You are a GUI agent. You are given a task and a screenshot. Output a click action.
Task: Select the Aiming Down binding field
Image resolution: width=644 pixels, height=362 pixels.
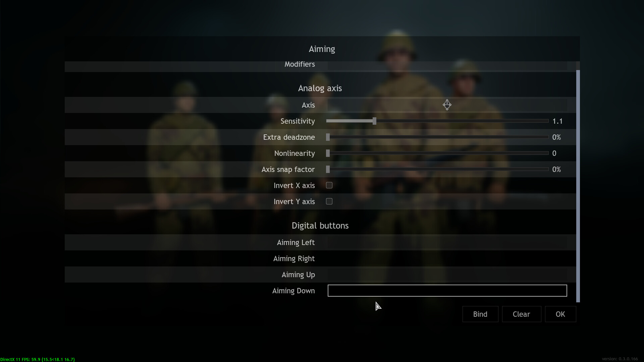coord(447,291)
